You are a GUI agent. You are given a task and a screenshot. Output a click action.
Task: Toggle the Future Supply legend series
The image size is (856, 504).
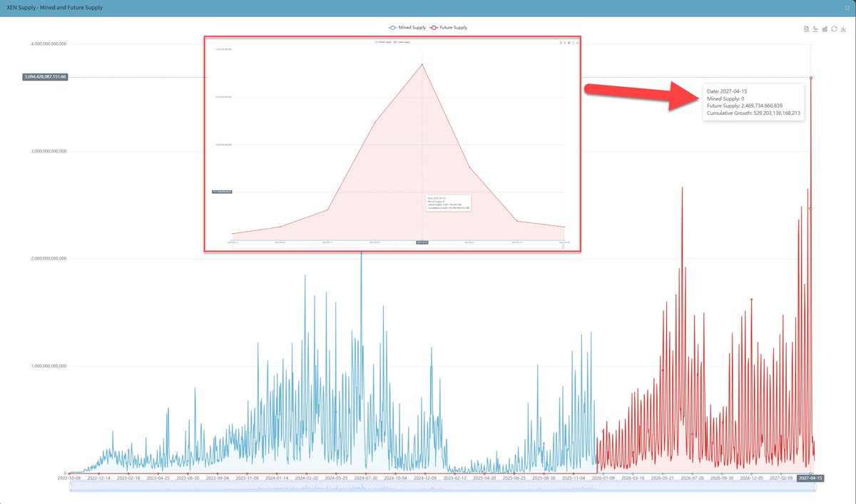tap(448, 27)
